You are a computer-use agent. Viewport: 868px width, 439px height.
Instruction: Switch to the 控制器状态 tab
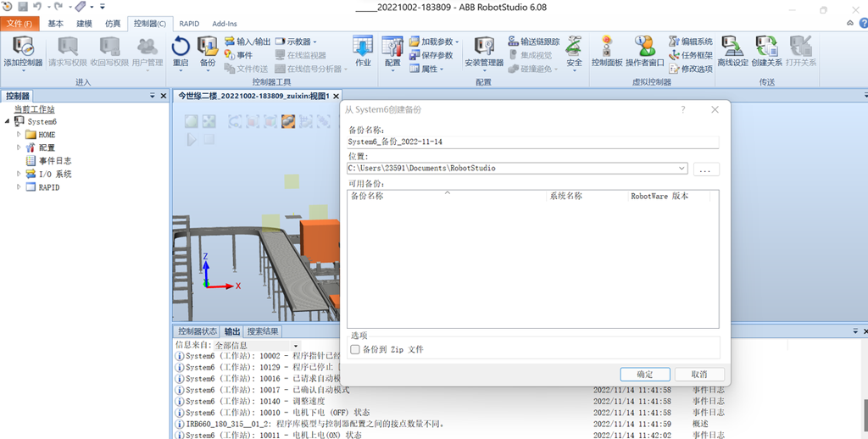(x=198, y=331)
